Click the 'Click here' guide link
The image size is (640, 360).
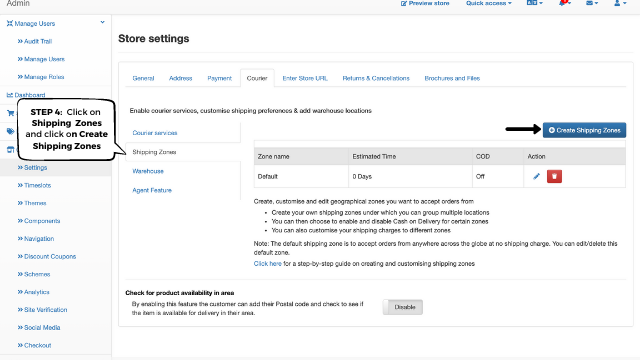coord(268,264)
